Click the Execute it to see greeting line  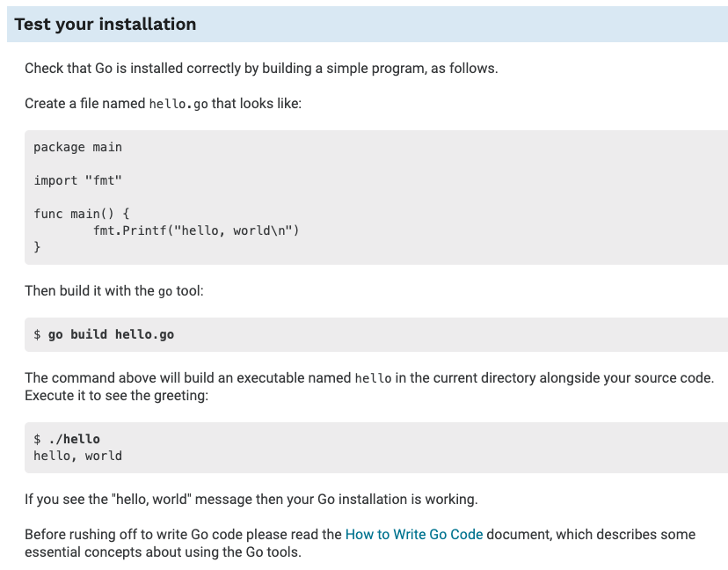pos(117,396)
